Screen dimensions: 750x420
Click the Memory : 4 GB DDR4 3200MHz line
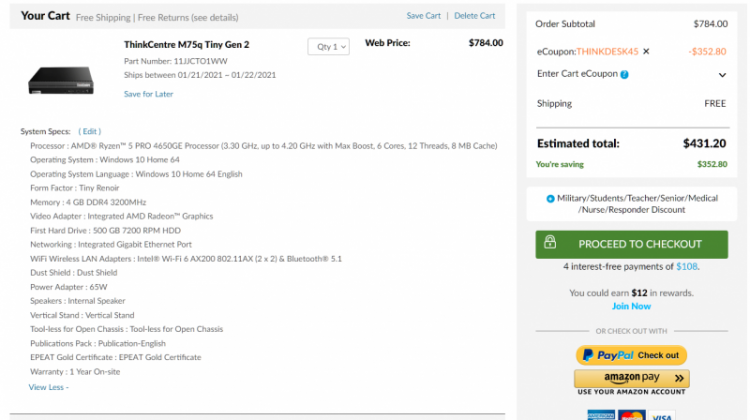coord(88,202)
